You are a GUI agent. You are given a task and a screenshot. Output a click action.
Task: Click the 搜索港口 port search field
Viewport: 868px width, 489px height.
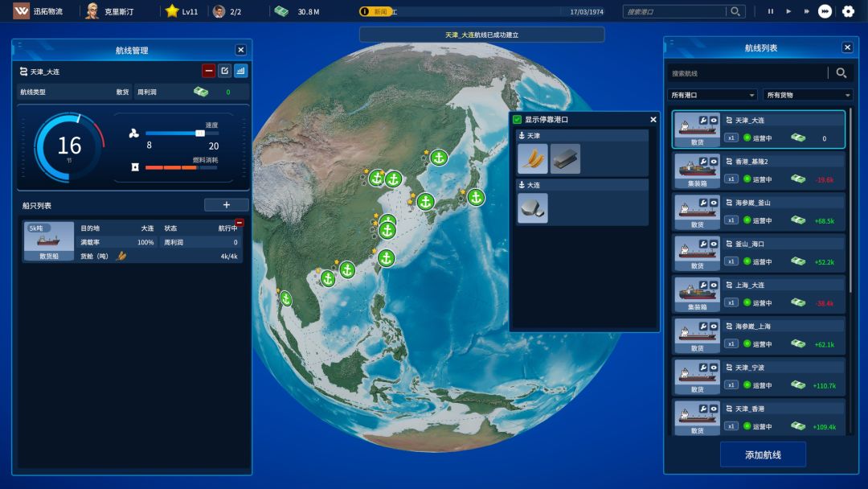click(x=674, y=11)
